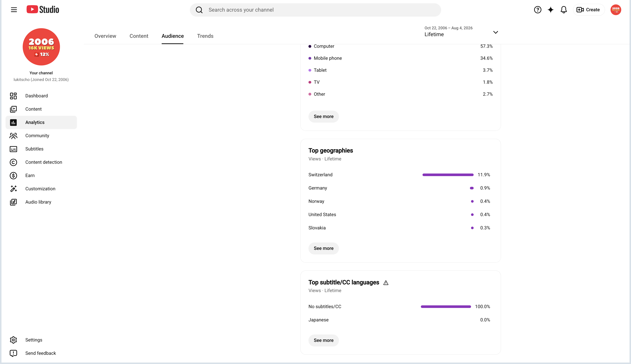Click the Help question mark icon

tap(537, 10)
